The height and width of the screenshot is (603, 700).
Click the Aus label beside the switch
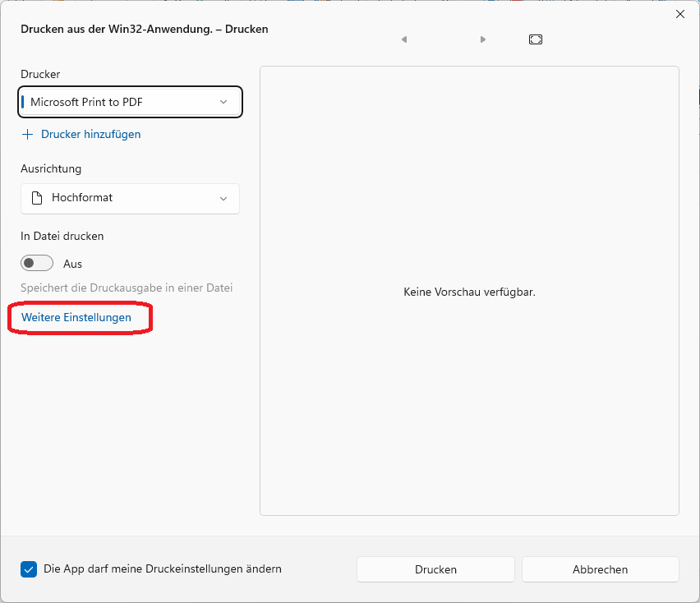(x=73, y=264)
